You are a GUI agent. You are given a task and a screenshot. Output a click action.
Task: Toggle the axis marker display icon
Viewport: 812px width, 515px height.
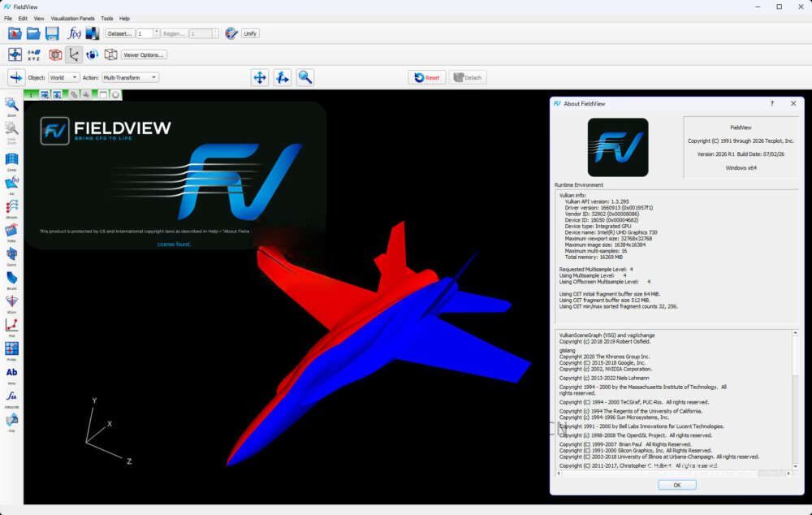coord(74,54)
